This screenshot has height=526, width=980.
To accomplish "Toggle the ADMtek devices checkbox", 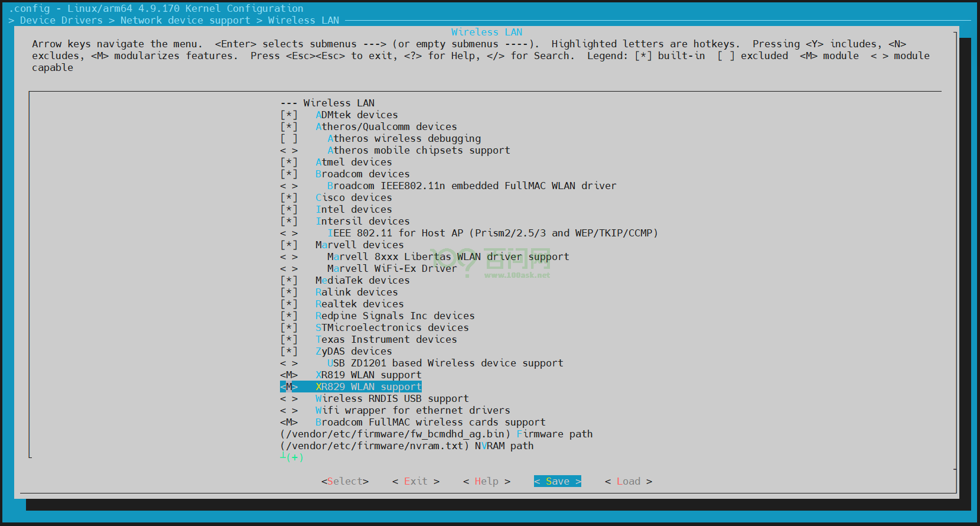I will 289,115.
